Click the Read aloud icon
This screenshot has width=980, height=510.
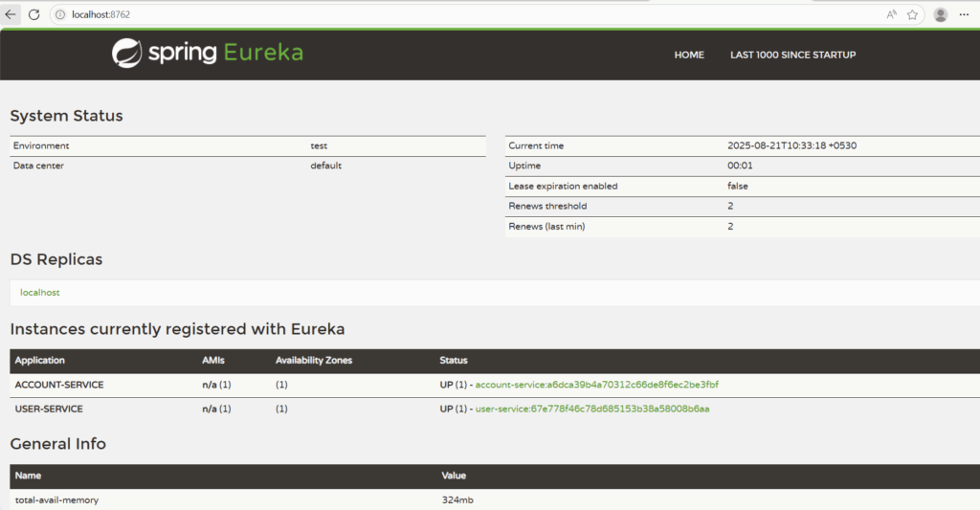pyautogui.click(x=892, y=14)
